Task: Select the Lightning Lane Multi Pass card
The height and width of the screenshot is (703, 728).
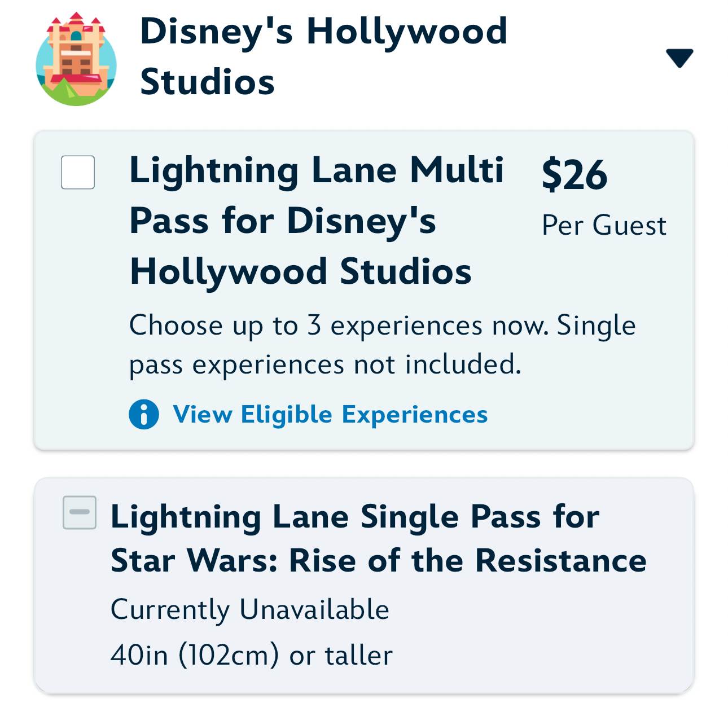Action: tap(364, 288)
